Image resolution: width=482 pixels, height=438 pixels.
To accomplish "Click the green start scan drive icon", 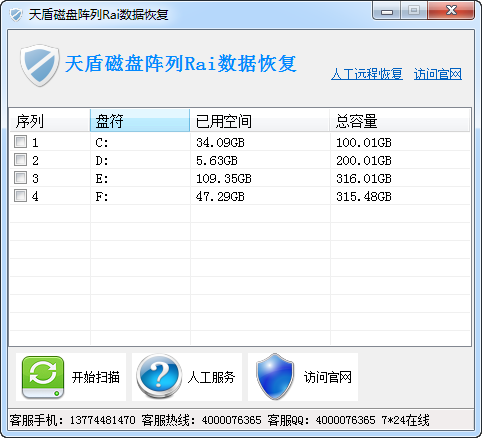I will tap(43, 377).
